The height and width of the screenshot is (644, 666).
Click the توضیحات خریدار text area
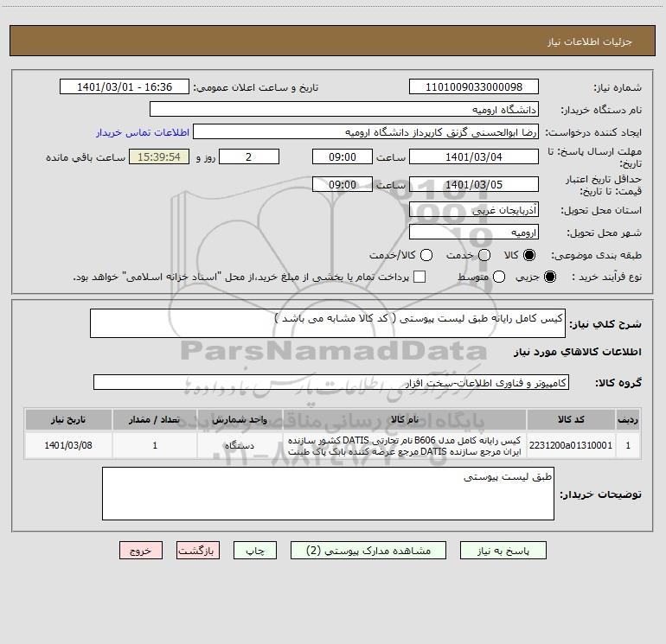(x=328, y=494)
